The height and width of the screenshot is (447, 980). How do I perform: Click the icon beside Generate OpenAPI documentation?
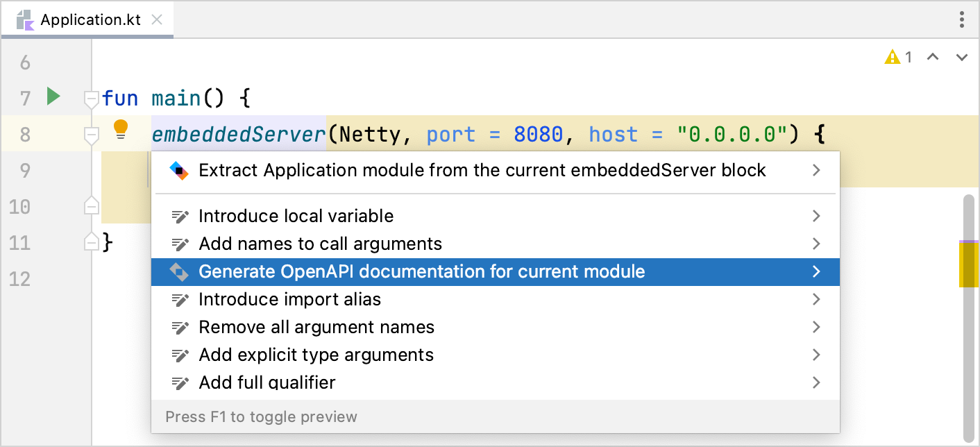click(x=180, y=271)
